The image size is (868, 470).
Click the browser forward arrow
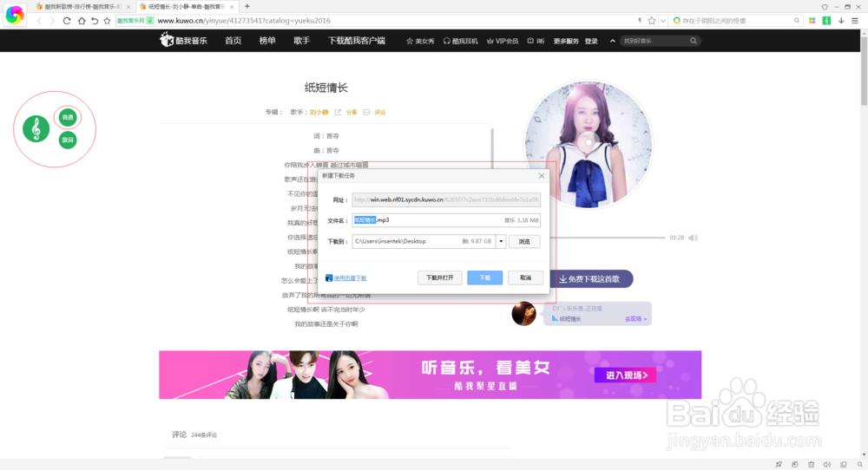(53, 21)
